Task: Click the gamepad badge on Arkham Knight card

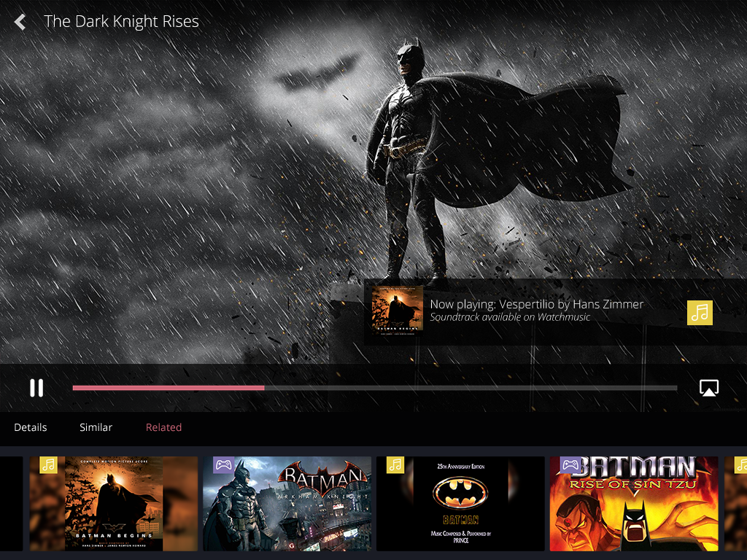Action: click(223, 464)
